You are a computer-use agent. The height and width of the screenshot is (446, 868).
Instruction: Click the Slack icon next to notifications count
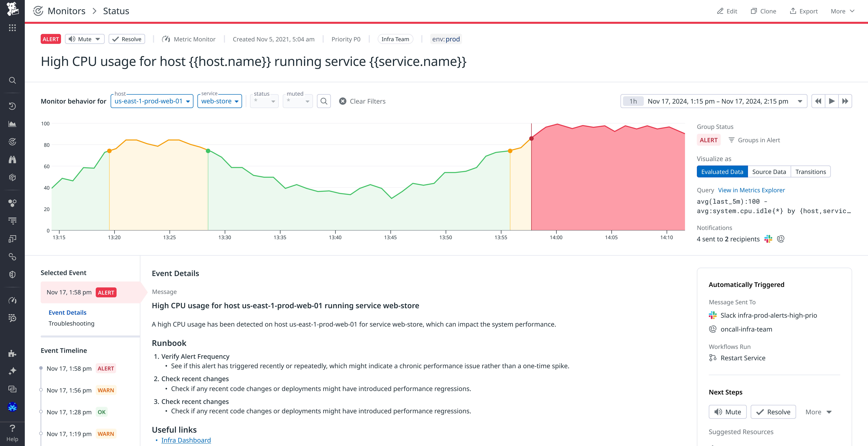pyautogui.click(x=768, y=239)
